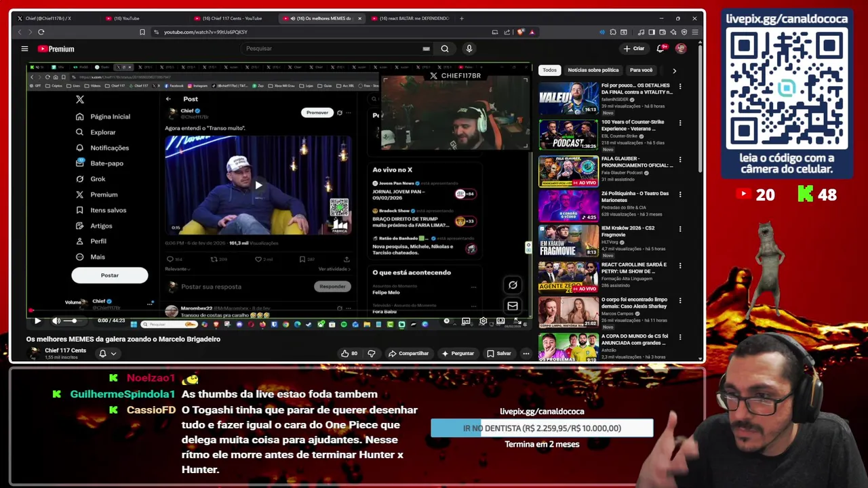Click the play icon on the X post video
The width and height of the screenshot is (868, 488).
click(x=258, y=185)
